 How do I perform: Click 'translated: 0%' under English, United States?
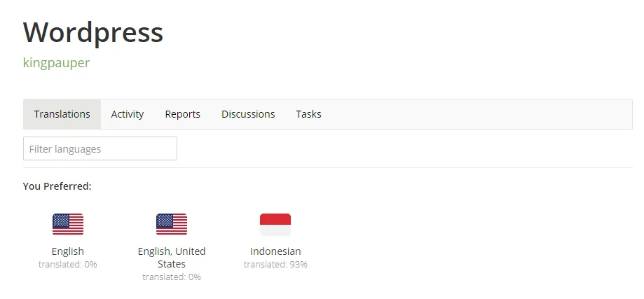pos(172,277)
